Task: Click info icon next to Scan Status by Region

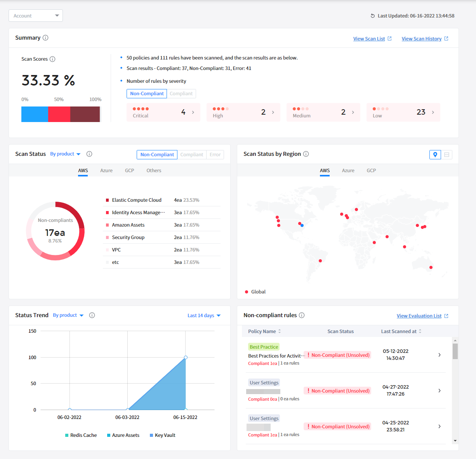Action: [306, 154]
